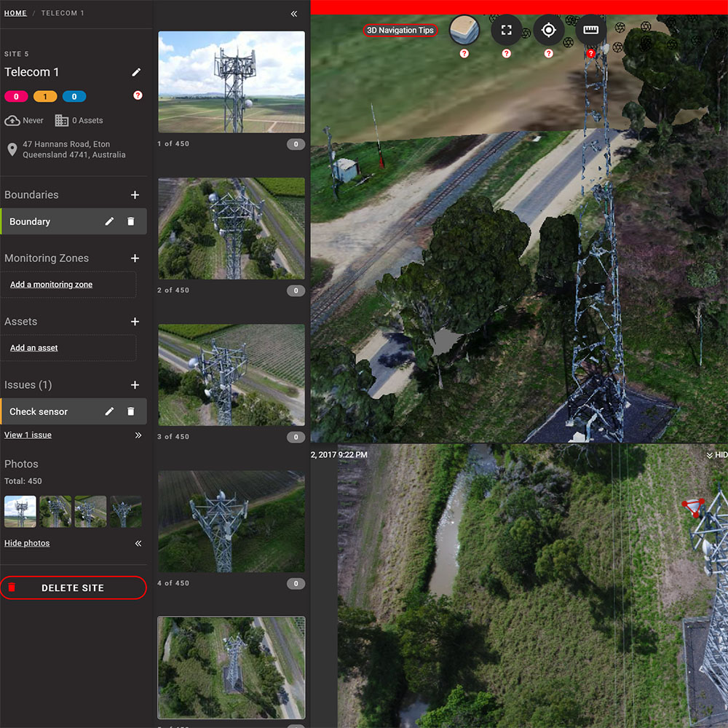Open the fifth photo in the list

pos(232,668)
